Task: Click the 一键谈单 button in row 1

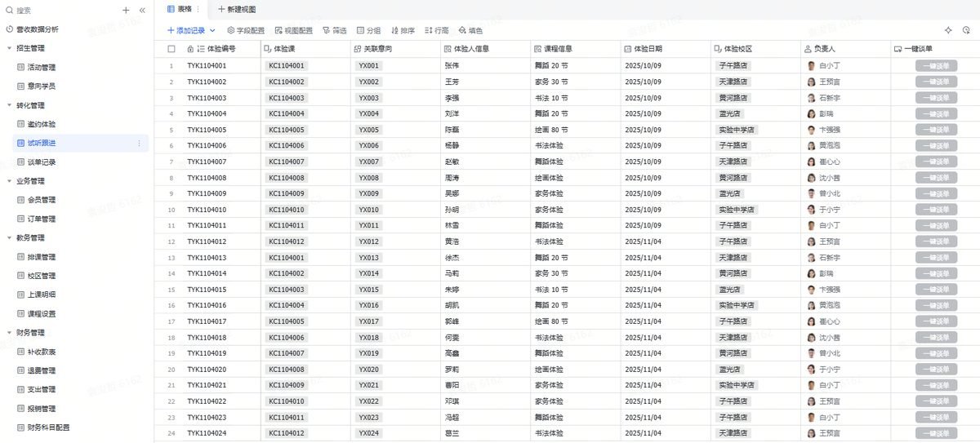Action: click(936, 66)
